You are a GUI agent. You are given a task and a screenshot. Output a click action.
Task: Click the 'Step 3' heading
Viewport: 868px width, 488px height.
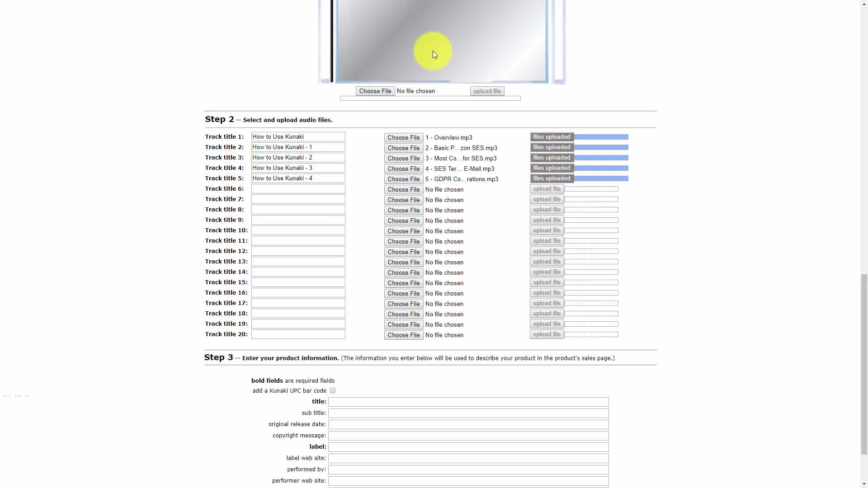click(x=218, y=357)
